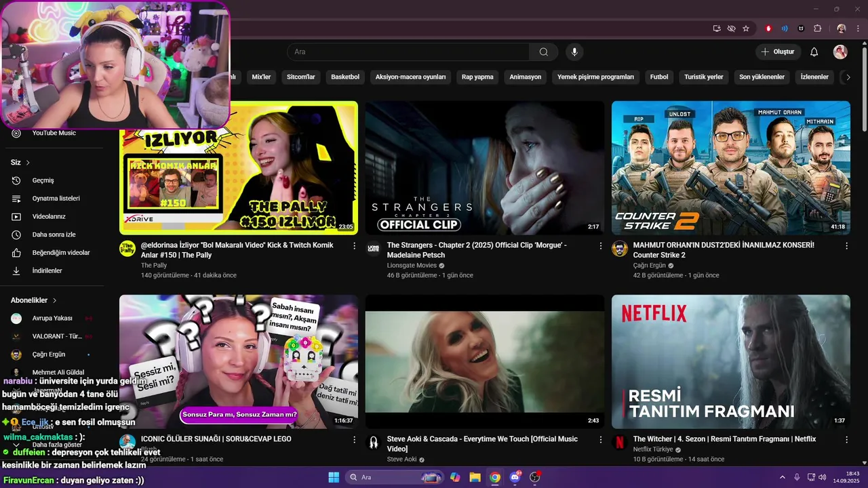The width and height of the screenshot is (868, 488).
Task: Show next category chips with the arrow
Action: tap(848, 77)
